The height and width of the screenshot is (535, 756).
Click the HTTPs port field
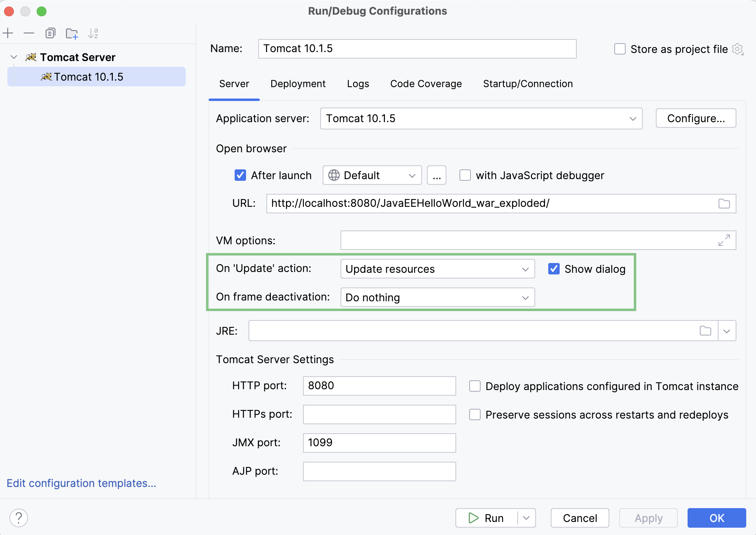379,414
